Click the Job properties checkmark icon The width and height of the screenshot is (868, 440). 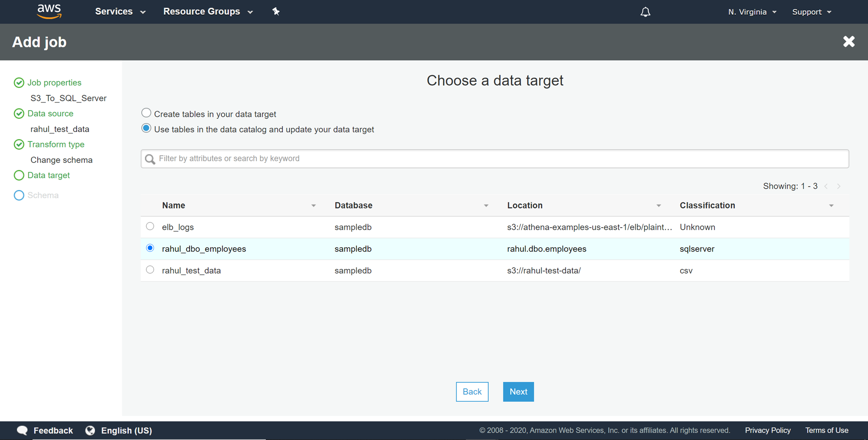pos(19,83)
